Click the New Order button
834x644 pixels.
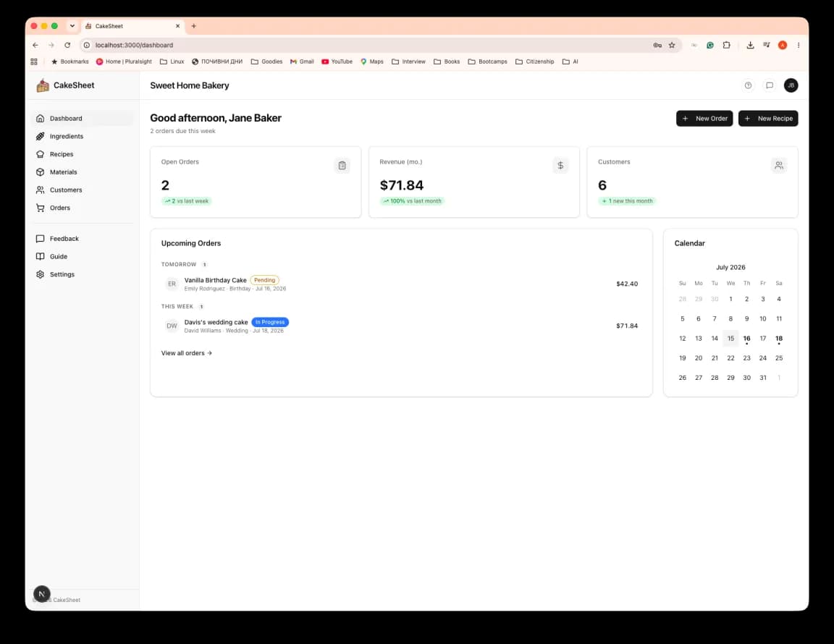pyautogui.click(x=704, y=119)
